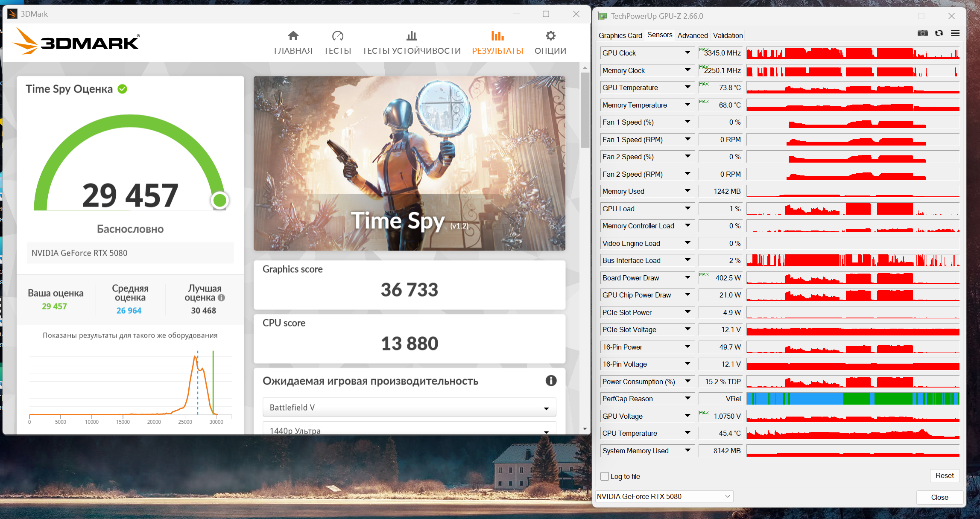The height and width of the screenshot is (519, 980).
Task: Click the GPU-Z refresh icon
Action: (939, 33)
